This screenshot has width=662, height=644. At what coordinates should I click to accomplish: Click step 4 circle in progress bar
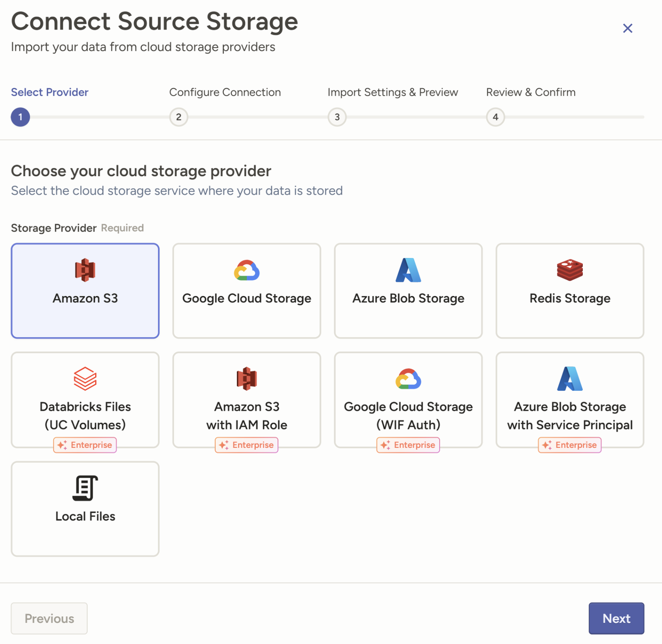click(x=495, y=117)
